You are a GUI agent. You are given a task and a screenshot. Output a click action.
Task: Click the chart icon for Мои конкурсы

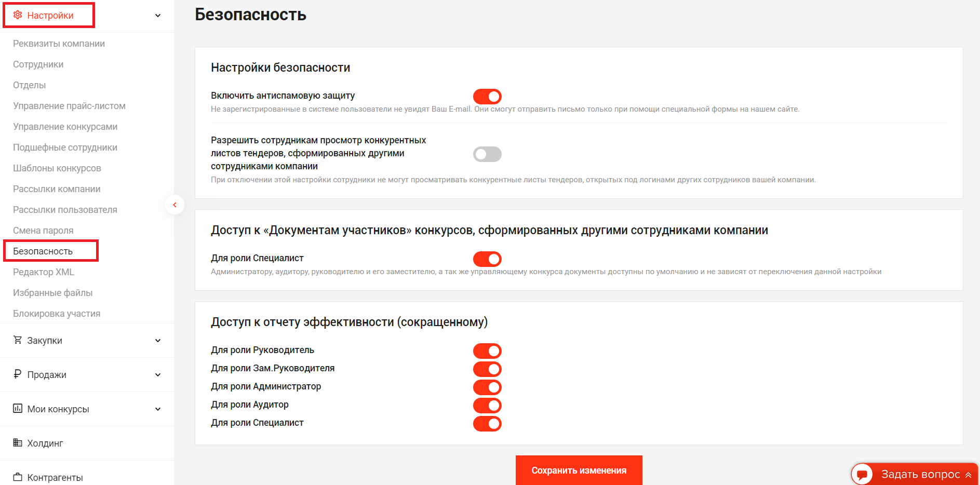(18, 409)
